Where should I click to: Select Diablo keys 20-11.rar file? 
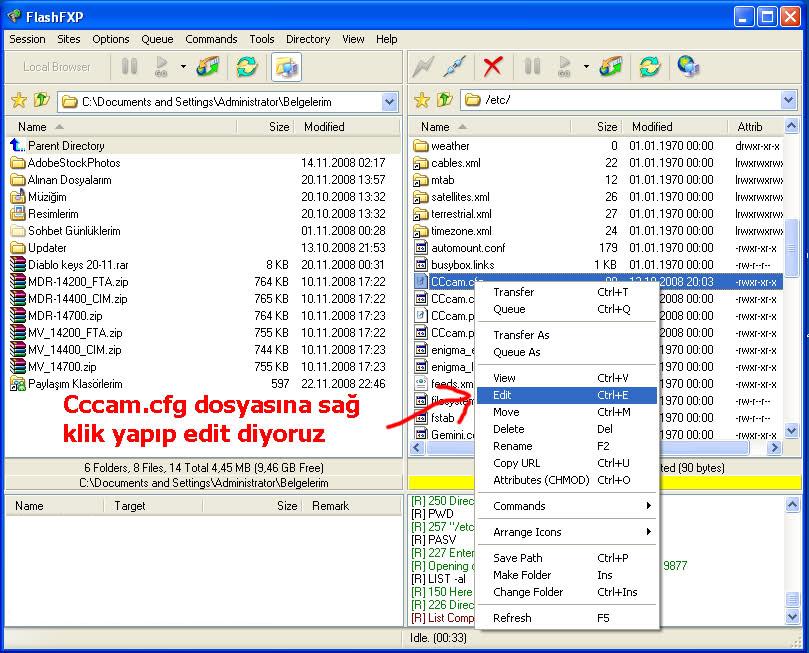(x=78, y=265)
